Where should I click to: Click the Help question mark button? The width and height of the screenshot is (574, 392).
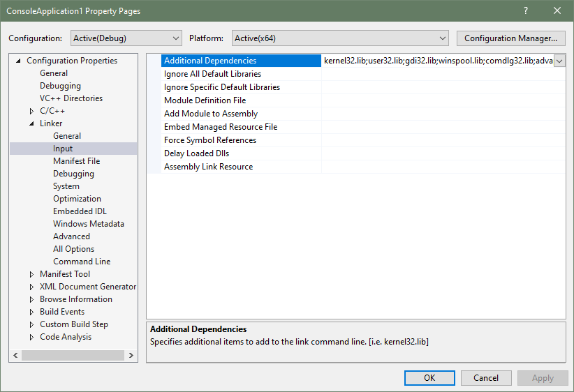click(x=526, y=10)
